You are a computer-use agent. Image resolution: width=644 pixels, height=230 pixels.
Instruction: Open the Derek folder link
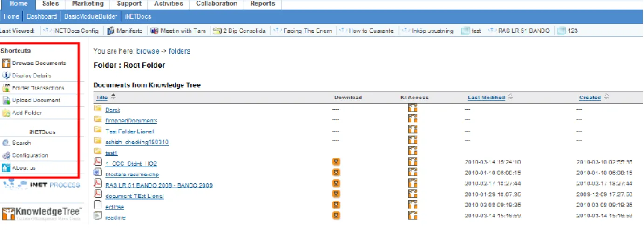click(113, 110)
